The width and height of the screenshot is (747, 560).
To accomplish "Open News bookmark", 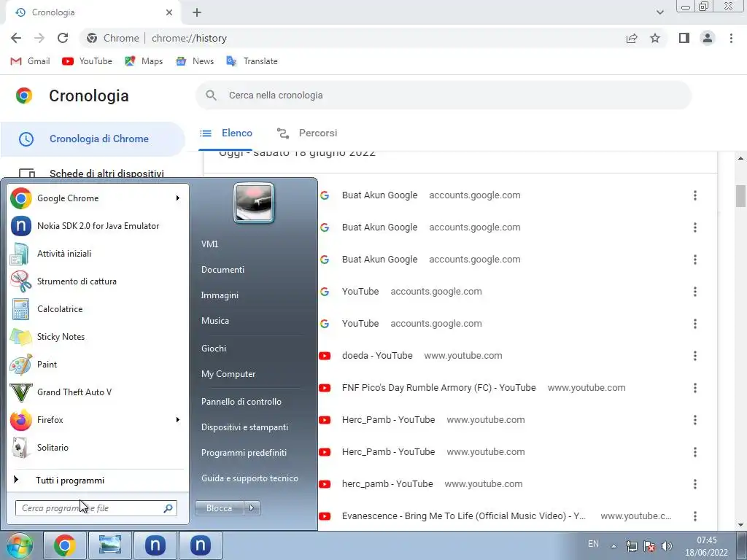I will pyautogui.click(x=195, y=61).
